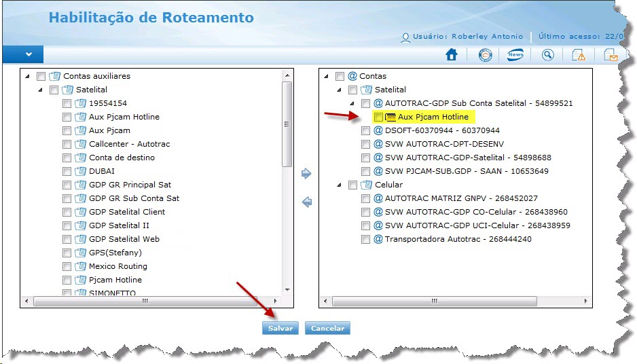Open the document mail icon
Screen dimensions: 637x364
[611, 54]
